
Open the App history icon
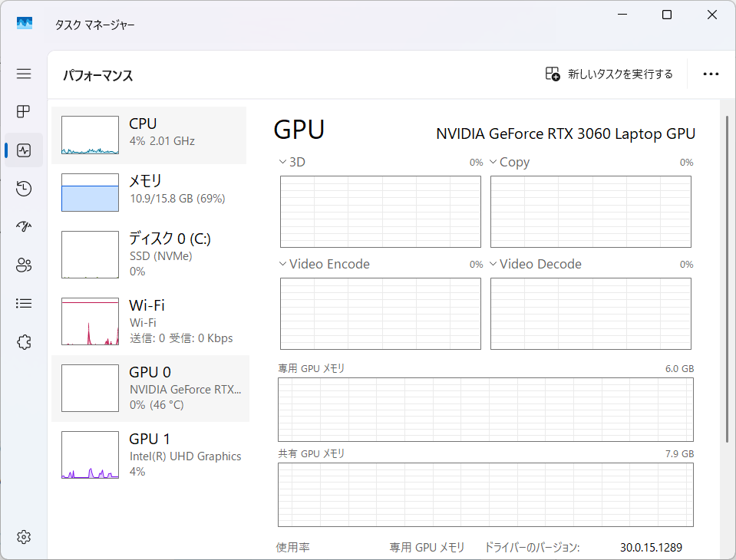[24, 189]
